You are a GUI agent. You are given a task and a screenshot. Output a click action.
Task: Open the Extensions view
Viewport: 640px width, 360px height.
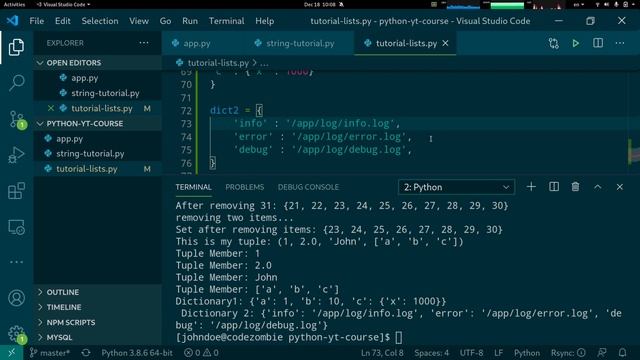(16, 191)
